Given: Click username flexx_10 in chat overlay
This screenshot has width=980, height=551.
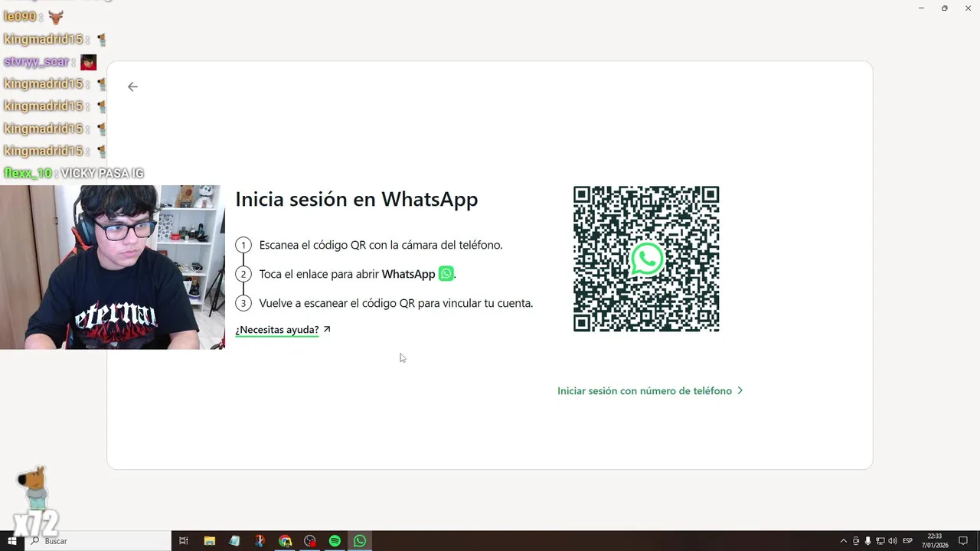Looking at the screenshot, I should [x=28, y=174].
